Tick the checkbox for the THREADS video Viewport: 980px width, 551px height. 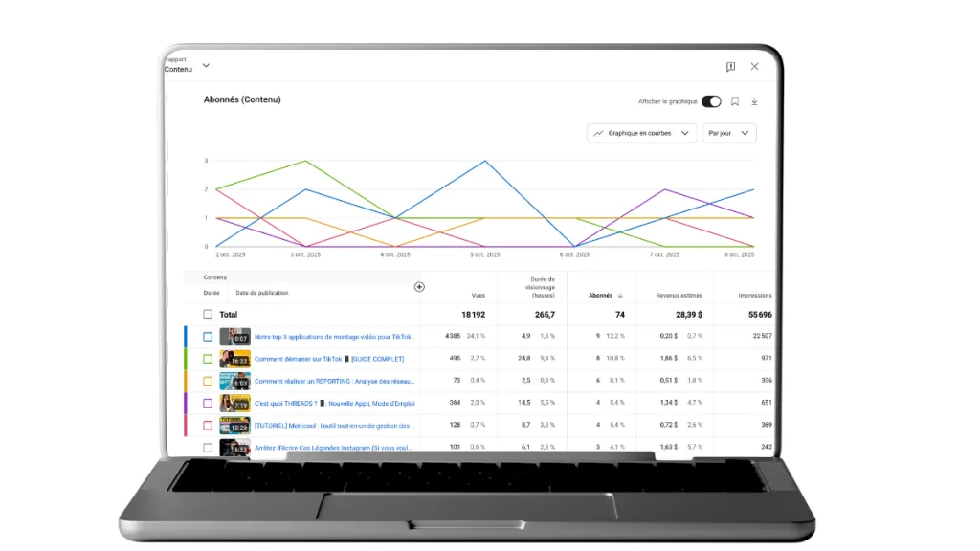click(208, 403)
